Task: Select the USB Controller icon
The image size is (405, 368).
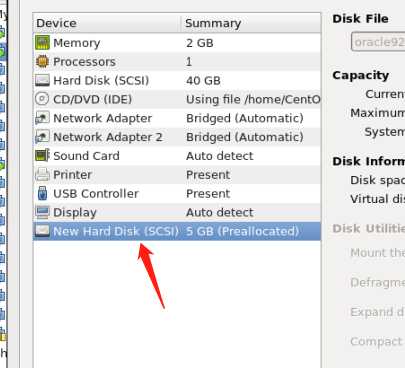Action: [x=42, y=193]
